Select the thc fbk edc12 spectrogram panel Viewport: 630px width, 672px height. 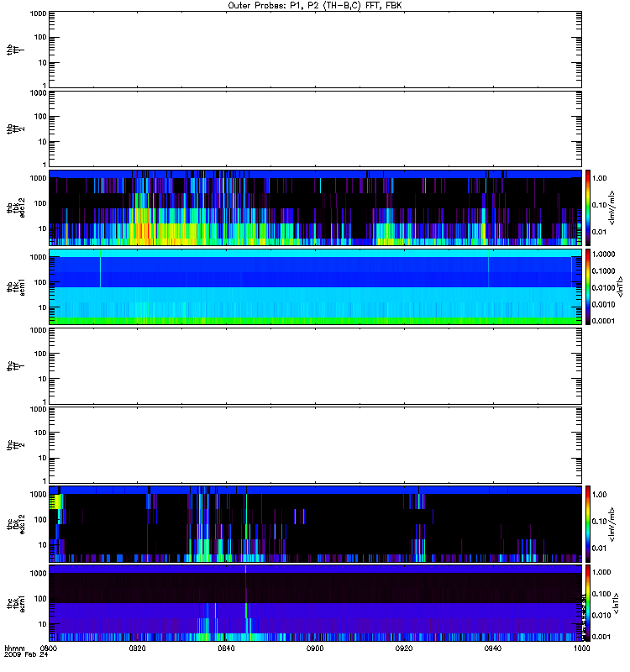315,524
